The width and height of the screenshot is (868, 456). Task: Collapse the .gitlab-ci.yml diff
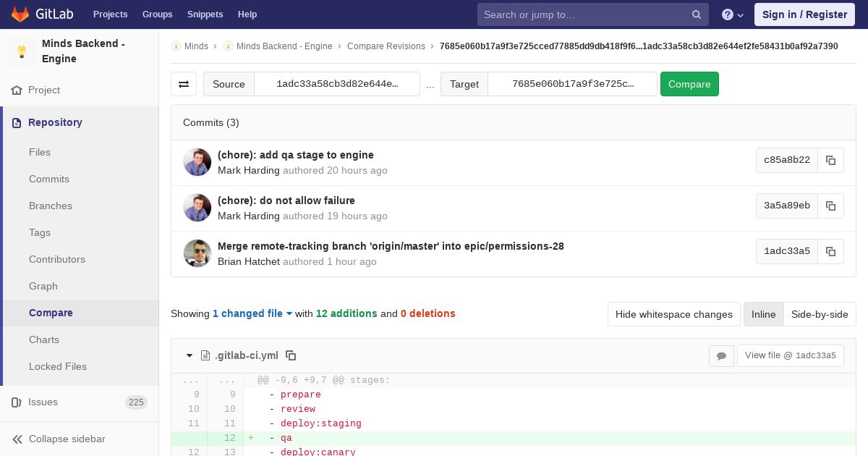[x=190, y=355]
